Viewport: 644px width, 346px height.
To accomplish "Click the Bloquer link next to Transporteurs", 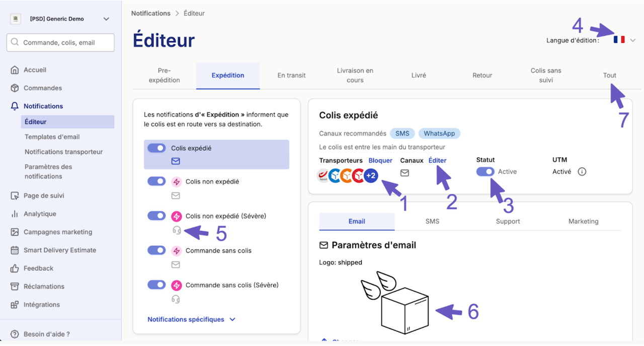I will click(x=380, y=160).
